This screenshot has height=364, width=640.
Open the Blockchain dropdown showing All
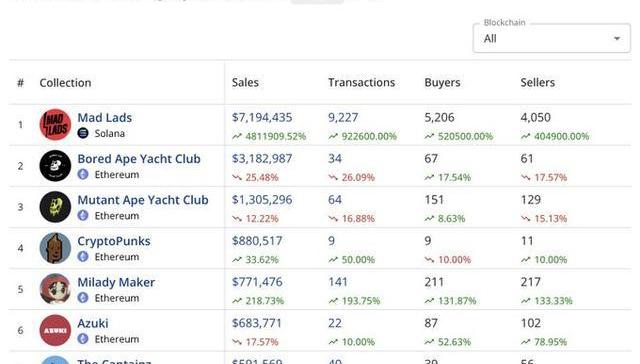551,38
